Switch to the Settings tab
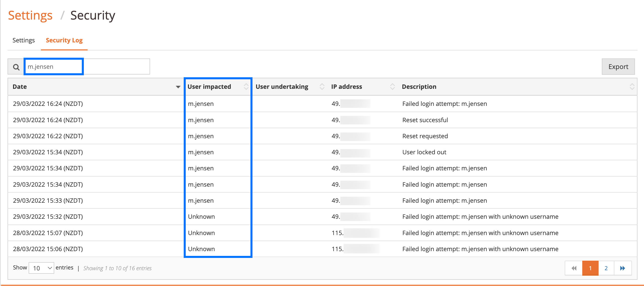The height and width of the screenshot is (286, 644). coord(23,40)
